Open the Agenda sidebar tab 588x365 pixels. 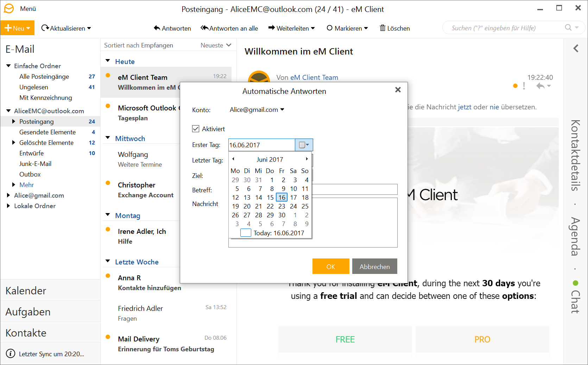575,236
